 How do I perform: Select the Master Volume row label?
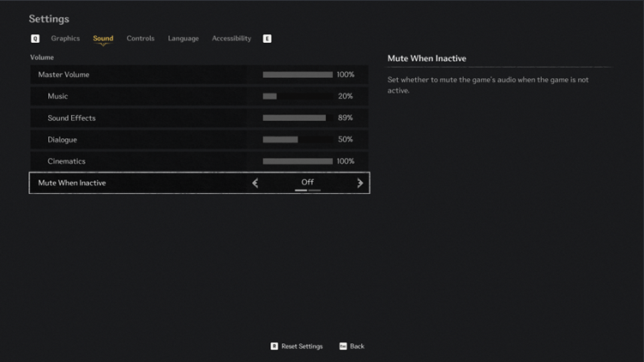pyautogui.click(x=63, y=75)
